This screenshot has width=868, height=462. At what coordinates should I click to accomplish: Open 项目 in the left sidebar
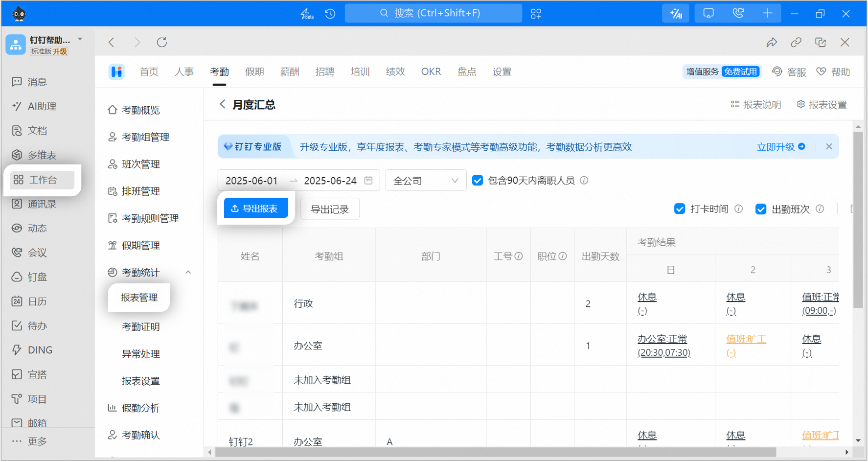[29, 399]
